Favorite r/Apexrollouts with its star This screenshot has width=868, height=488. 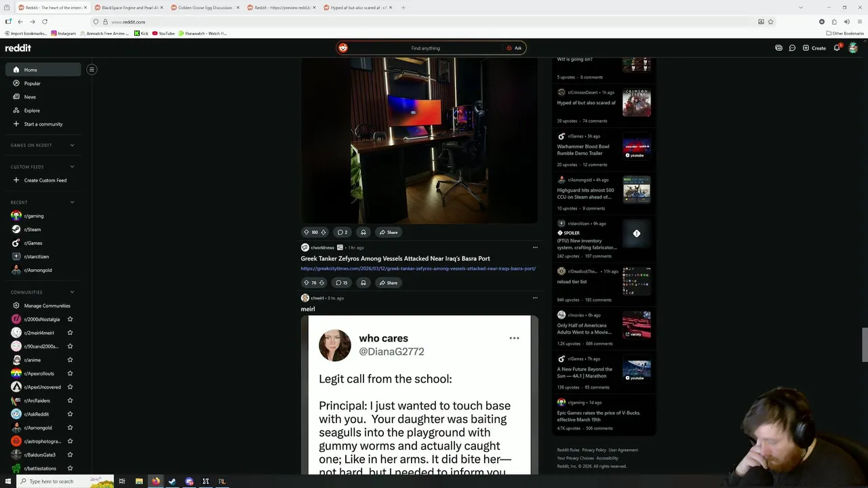(x=70, y=373)
